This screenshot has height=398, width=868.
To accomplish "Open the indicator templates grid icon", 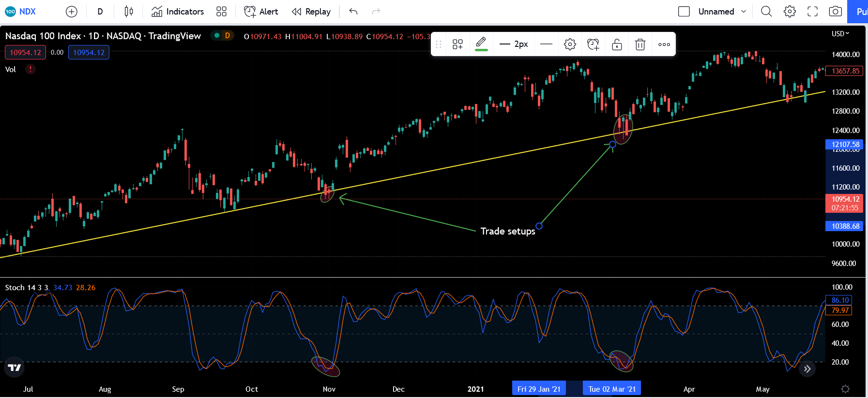I will click(221, 12).
